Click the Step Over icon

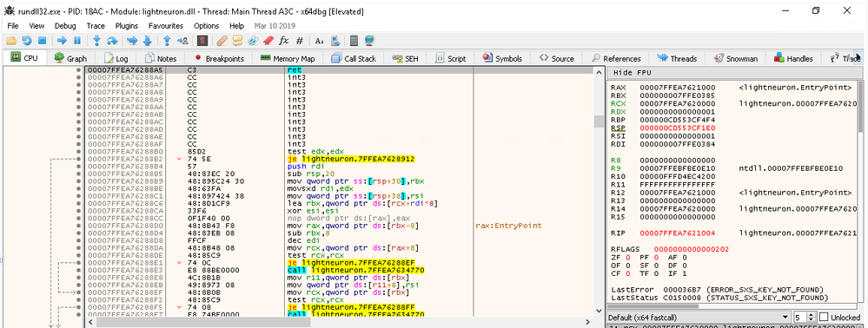(x=112, y=41)
